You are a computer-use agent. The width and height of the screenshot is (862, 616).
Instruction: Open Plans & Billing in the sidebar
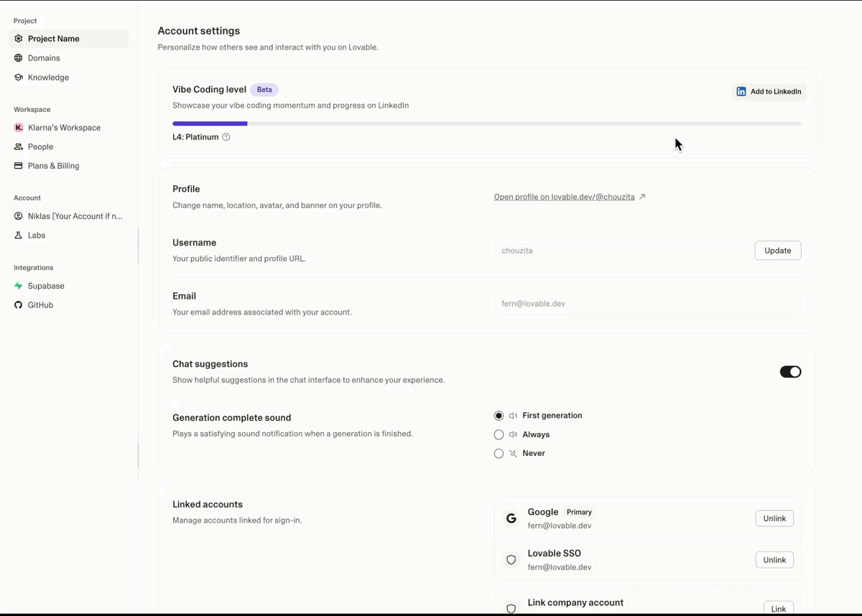click(x=52, y=165)
